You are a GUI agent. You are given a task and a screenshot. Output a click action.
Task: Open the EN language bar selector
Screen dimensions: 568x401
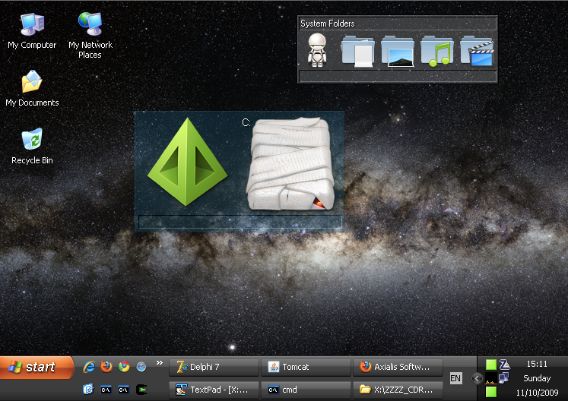(x=455, y=379)
